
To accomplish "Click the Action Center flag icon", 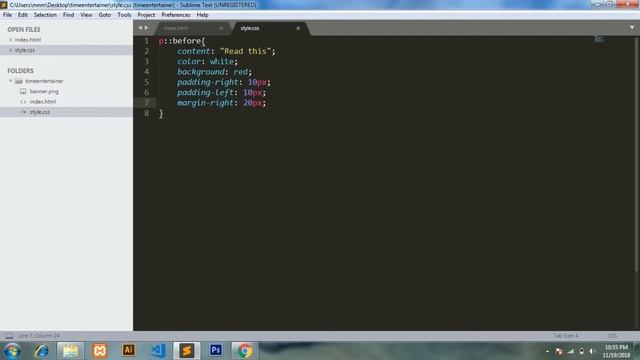I will (x=559, y=351).
